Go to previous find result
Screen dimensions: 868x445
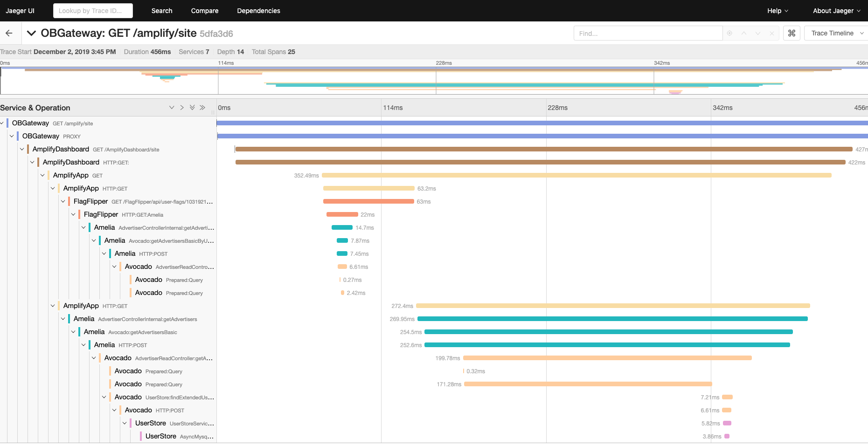(743, 33)
